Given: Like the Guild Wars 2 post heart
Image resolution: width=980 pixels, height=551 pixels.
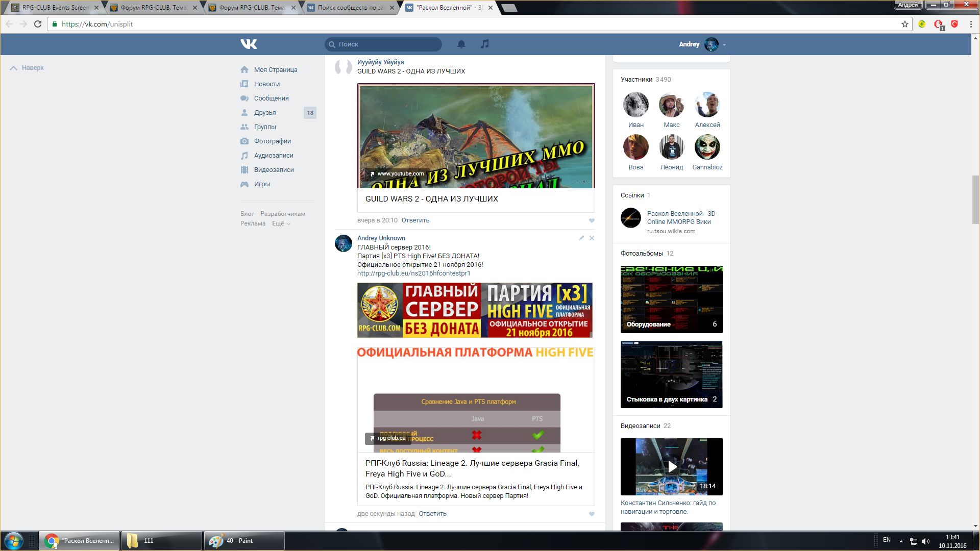Looking at the screenshot, I should point(592,220).
